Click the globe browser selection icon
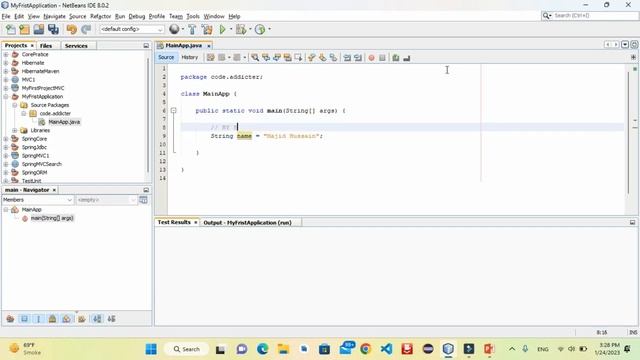Image resolution: width=640 pixels, height=360 pixels. click(x=174, y=29)
